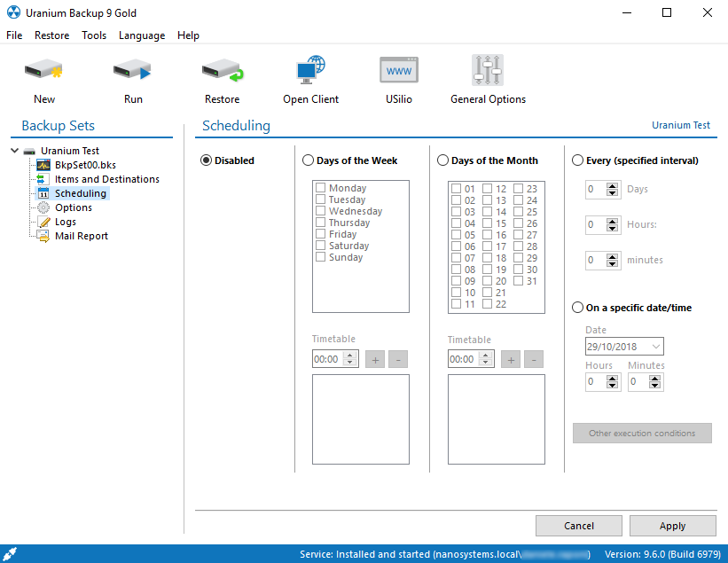Viewport: 728px width, 563px height.
Task: Open the Language menu
Action: [x=142, y=35]
